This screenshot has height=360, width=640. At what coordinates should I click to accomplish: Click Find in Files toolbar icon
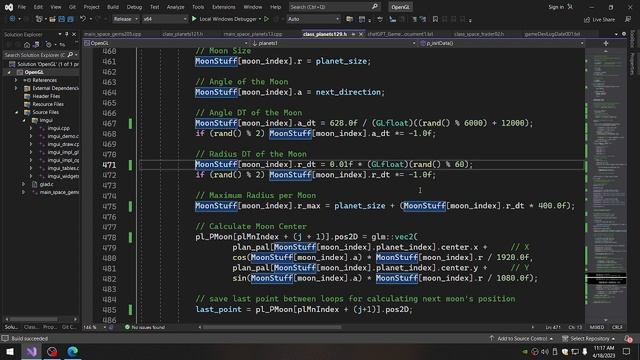[x=349, y=19]
